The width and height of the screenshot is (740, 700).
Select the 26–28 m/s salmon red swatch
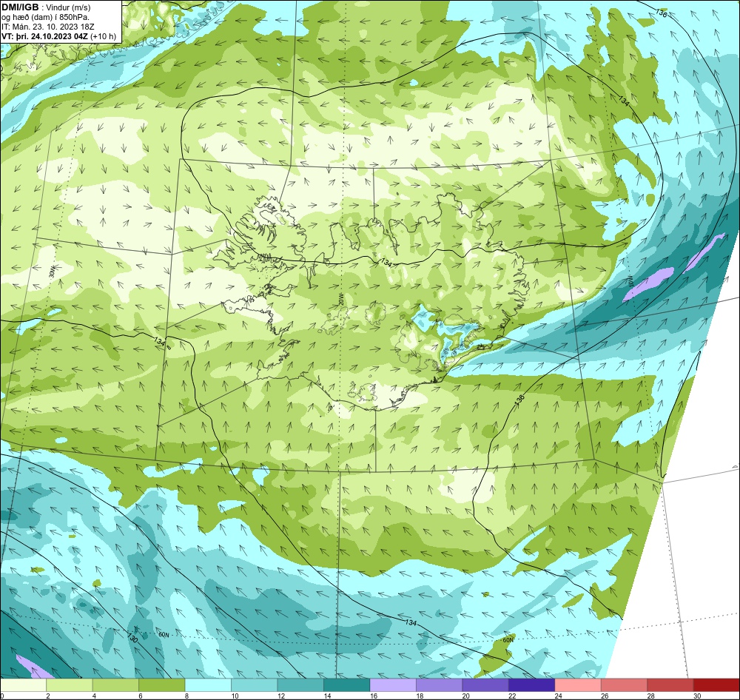625,685
